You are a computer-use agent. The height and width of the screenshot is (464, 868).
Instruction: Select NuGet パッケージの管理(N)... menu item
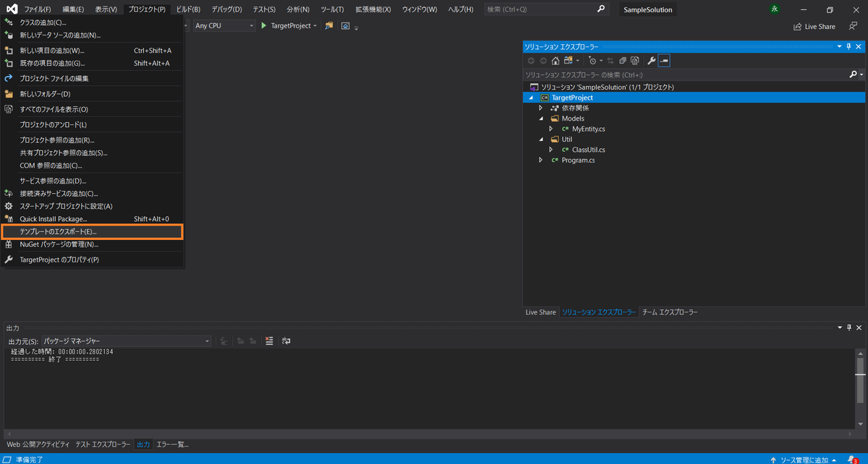click(93, 244)
